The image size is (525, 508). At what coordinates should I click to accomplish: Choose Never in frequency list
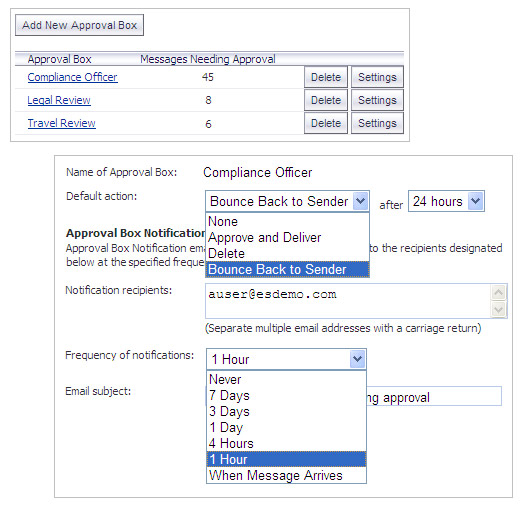click(287, 379)
